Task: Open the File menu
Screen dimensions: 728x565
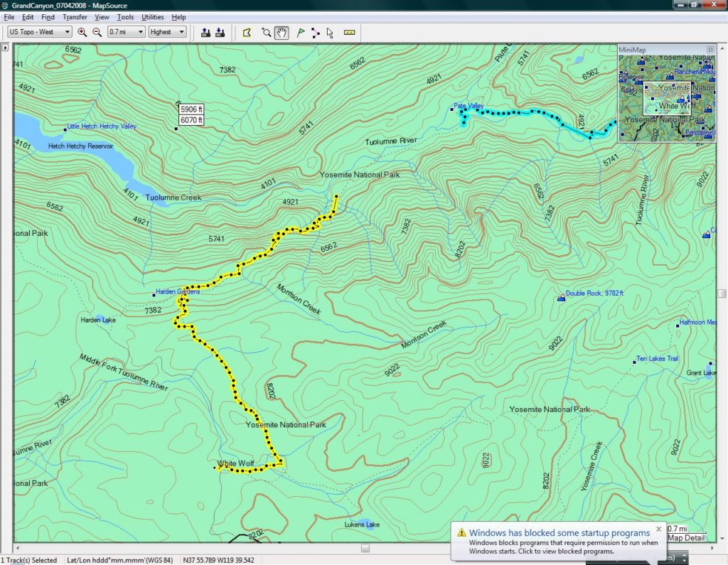Action: [9, 17]
